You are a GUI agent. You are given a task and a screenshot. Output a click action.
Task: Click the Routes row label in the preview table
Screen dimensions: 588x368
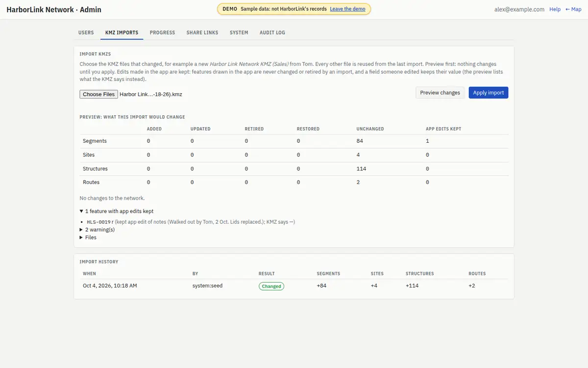point(91,182)
